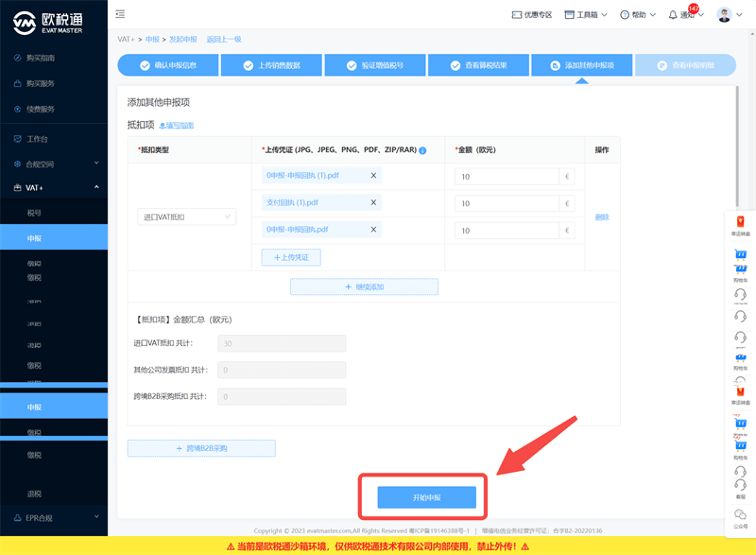
Task: Click the 发起申报 breadcrumb link
Action: click(x=182, y=39)
